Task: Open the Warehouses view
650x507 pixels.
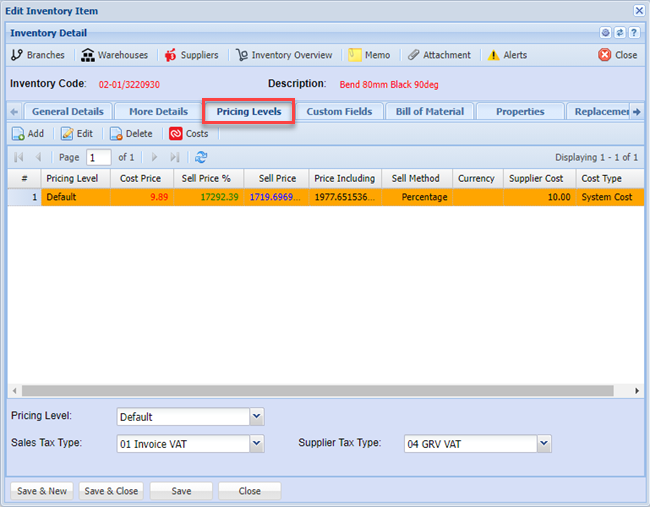Action: [114, 55]
